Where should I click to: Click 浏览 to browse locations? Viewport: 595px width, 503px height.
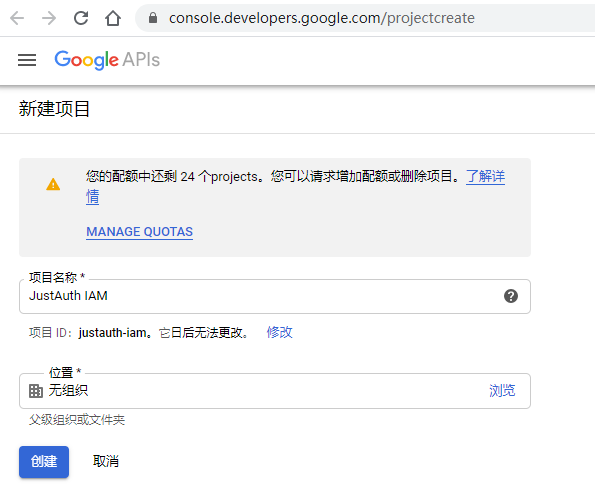click(502, 391)
